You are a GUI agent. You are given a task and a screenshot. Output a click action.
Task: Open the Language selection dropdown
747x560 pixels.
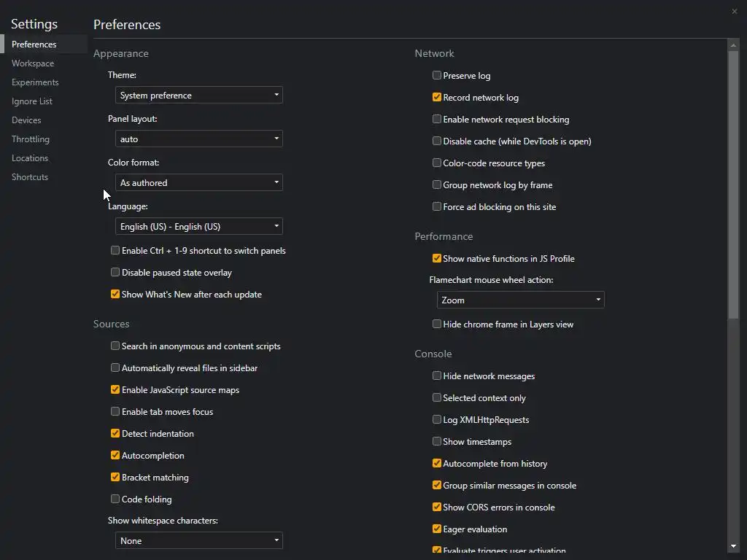198,226
